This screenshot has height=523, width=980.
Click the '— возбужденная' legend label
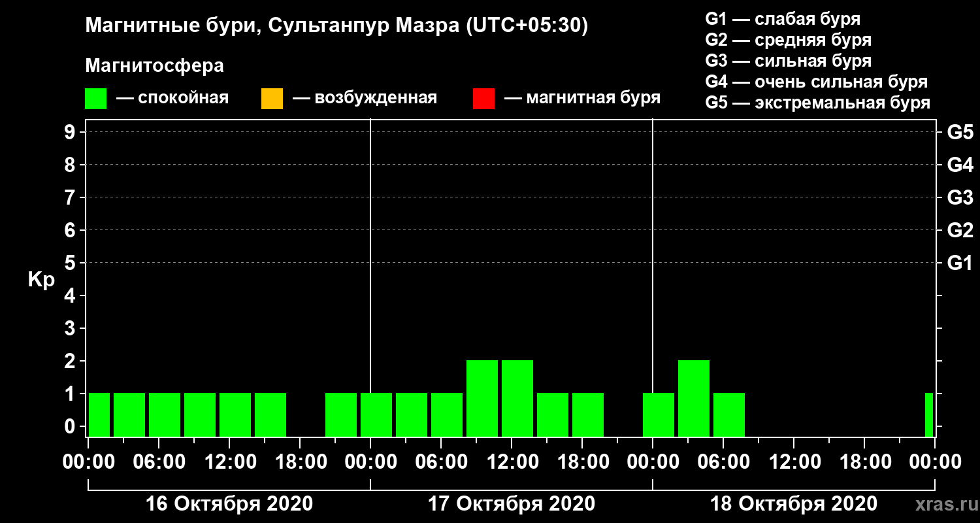point(365,98)
